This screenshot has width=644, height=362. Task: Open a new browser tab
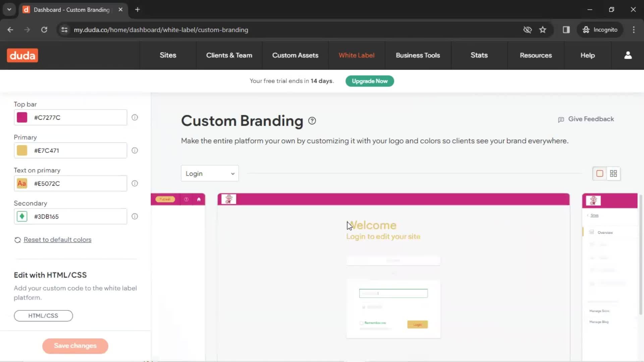tap(137, 10)
